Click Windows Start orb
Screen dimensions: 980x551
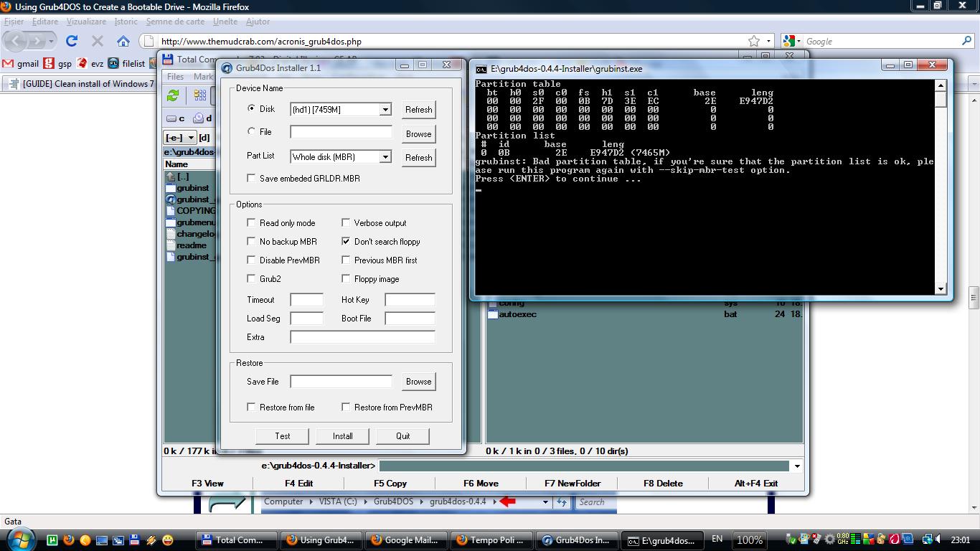(x=22, y=540)
